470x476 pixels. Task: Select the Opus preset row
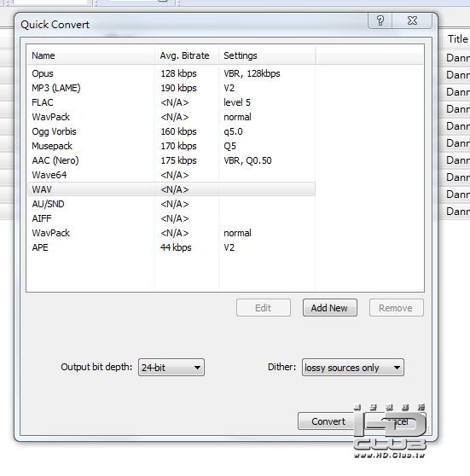171,73
